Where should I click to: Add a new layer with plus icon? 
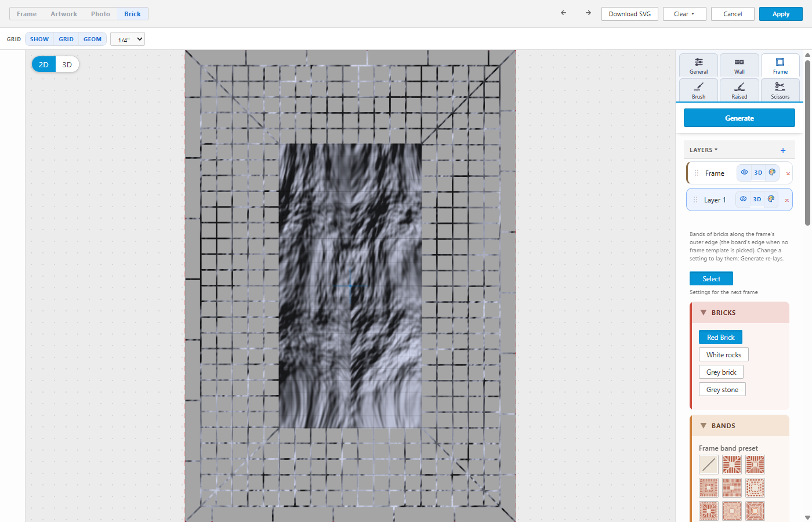coord(783,150)
